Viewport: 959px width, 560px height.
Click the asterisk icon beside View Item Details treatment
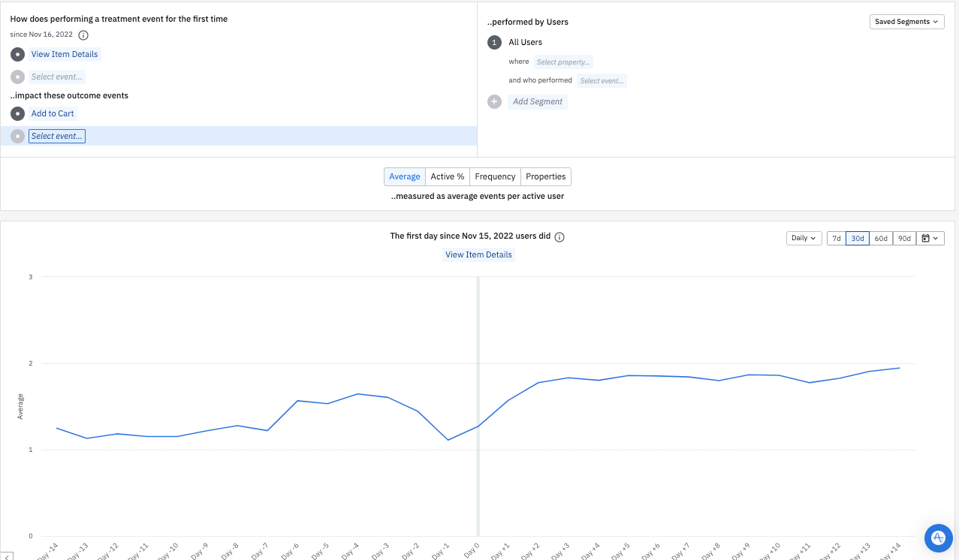(18, 55)
